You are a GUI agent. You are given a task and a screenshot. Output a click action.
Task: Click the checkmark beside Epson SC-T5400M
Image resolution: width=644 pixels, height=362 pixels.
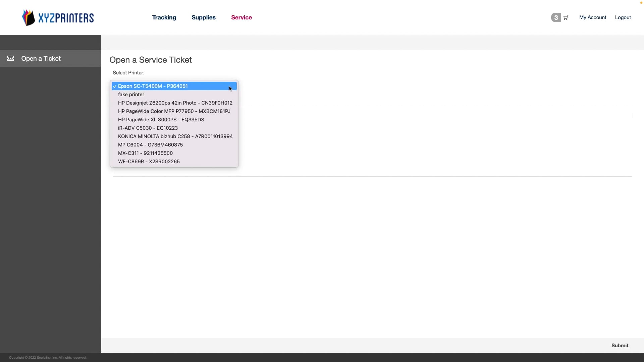click(x=115, y=86)
